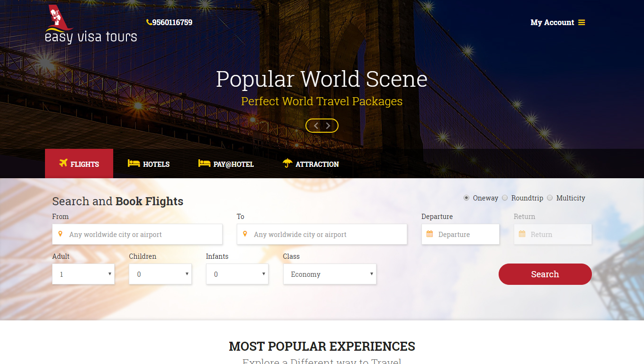Image resolution: width=644 pixels, height=364 pixels.
Task: Select the Oneway trip option
Action: tap(466, 198)
